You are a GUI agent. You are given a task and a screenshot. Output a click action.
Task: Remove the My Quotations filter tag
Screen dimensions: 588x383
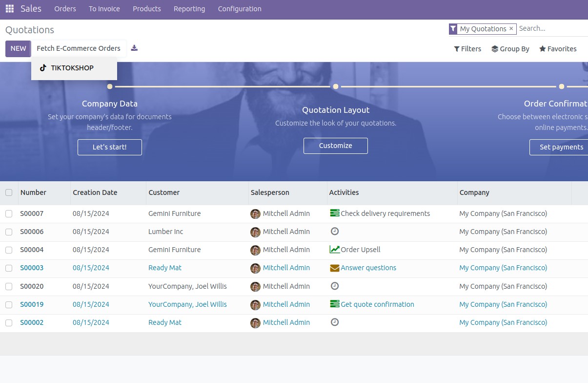coord(511,29)
